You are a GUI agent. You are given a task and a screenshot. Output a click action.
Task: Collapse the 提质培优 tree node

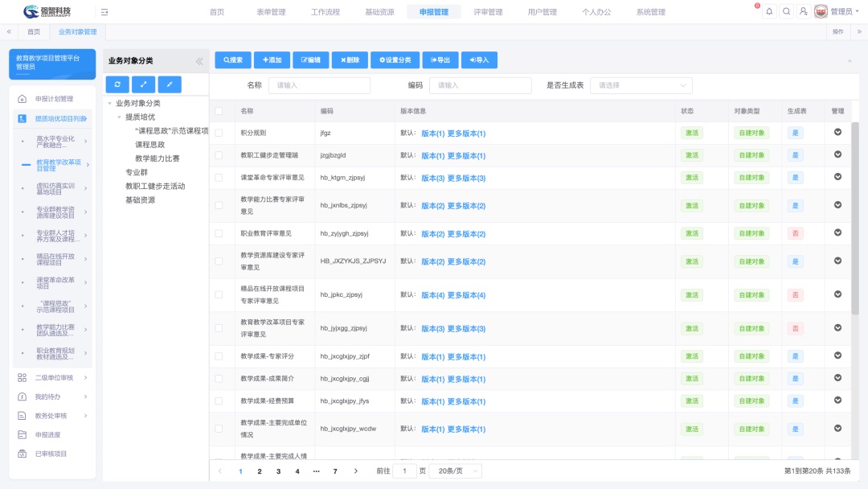tap(120, 117)
